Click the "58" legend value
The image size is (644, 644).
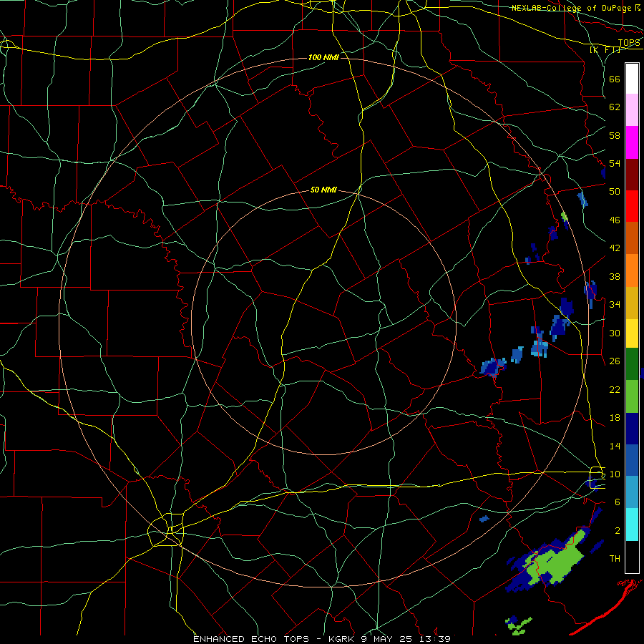click(x=615, y=135)
